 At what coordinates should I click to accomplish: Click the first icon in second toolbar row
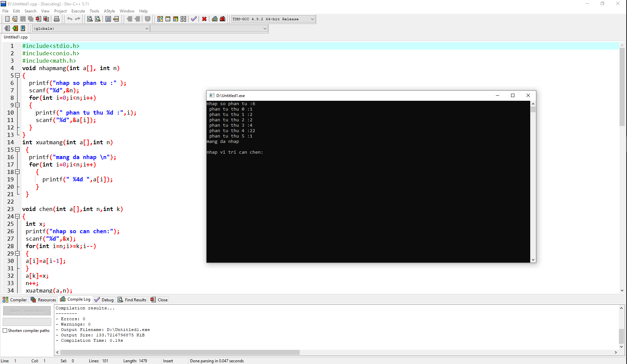click(7, 28)
